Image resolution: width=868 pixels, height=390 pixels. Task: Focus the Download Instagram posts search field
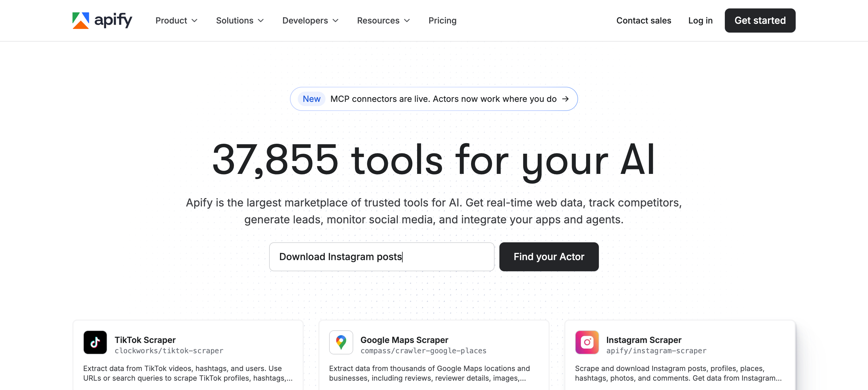coord(382,257)
